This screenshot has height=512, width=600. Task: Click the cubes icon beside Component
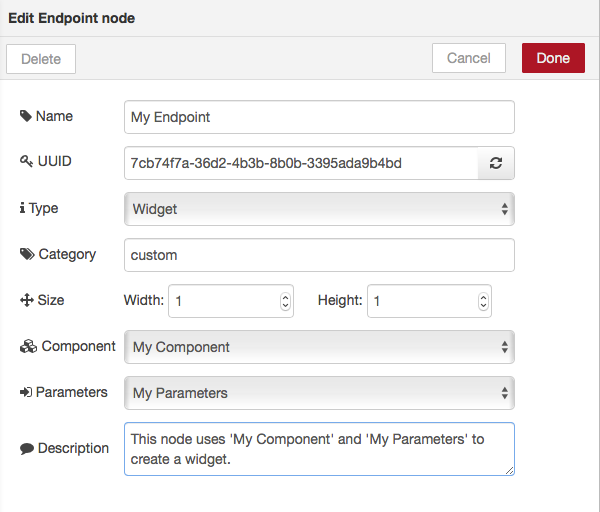(28, 346)
